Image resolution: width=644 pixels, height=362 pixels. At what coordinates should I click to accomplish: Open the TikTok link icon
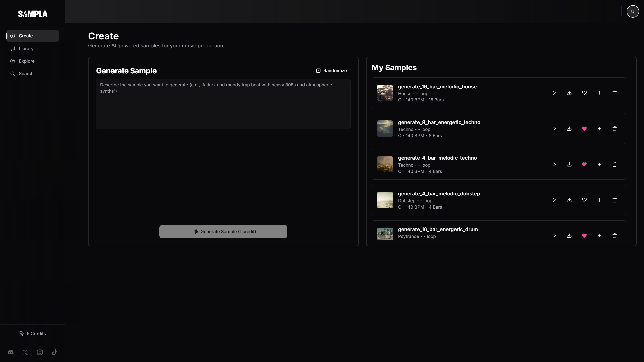tap(54, 352)
